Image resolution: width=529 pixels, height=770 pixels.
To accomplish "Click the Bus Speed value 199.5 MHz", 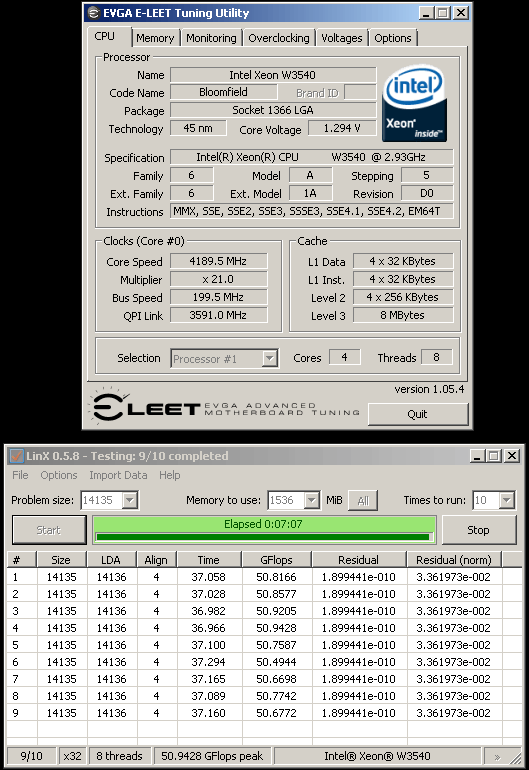I will point(219,298).
